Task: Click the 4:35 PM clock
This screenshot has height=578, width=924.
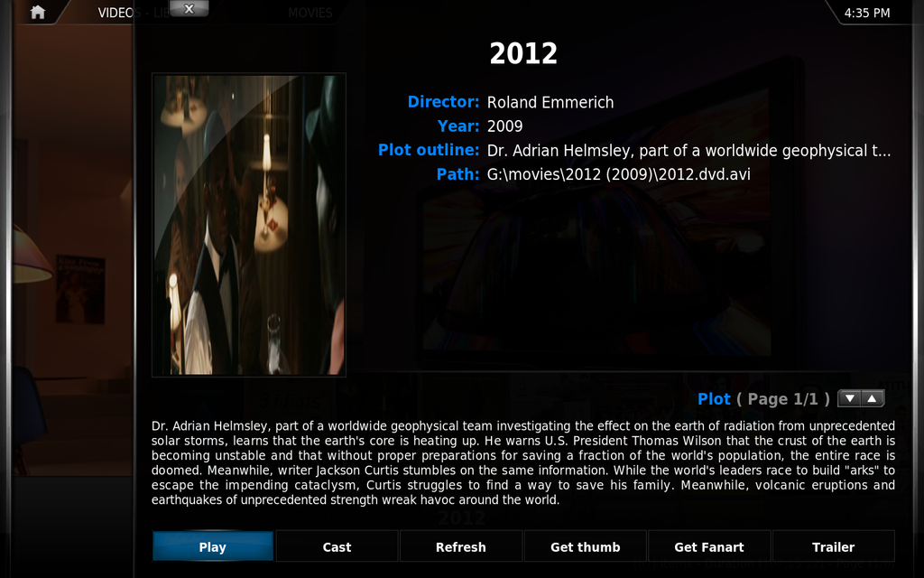Action: pos(867,13)
